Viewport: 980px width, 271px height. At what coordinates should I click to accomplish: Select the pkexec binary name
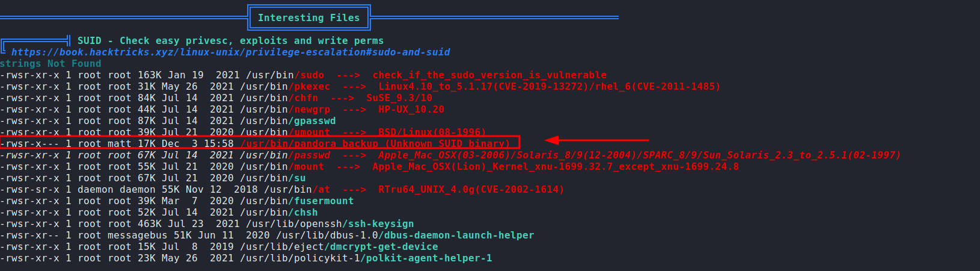(x=312, y=87)
